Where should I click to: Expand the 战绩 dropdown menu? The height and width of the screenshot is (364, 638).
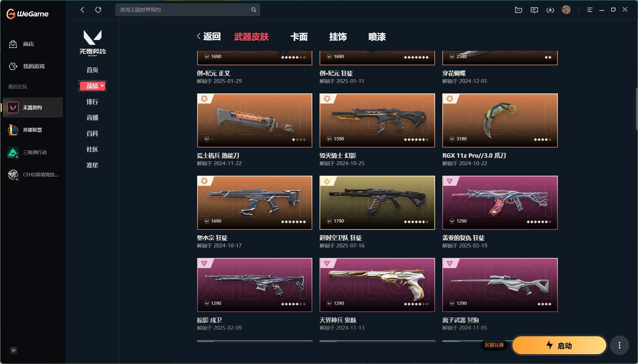[92, 86]
